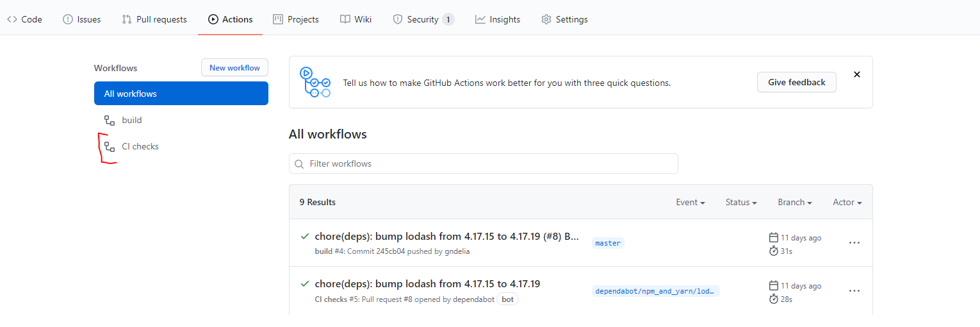Click the 9 Results text
Image resolution: width=980 pixels, height=327 pixels.
click(x=318, y=202)
